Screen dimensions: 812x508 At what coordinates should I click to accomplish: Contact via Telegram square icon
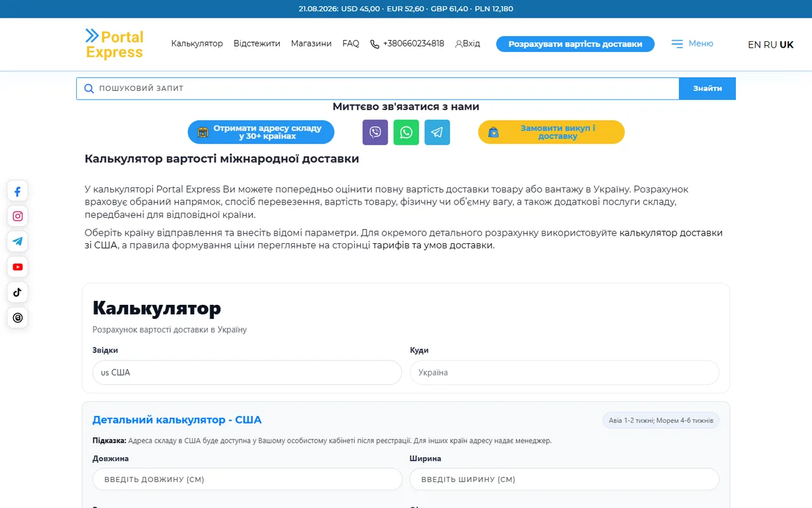pos(437,132)
